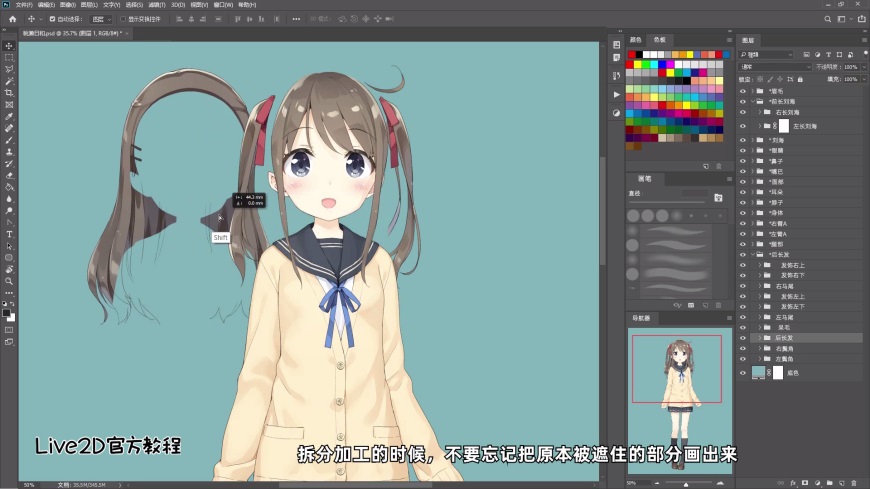Select the Move tool in the toolbox
The width and height of the screenshot is (870, 489).
point(9,46)
